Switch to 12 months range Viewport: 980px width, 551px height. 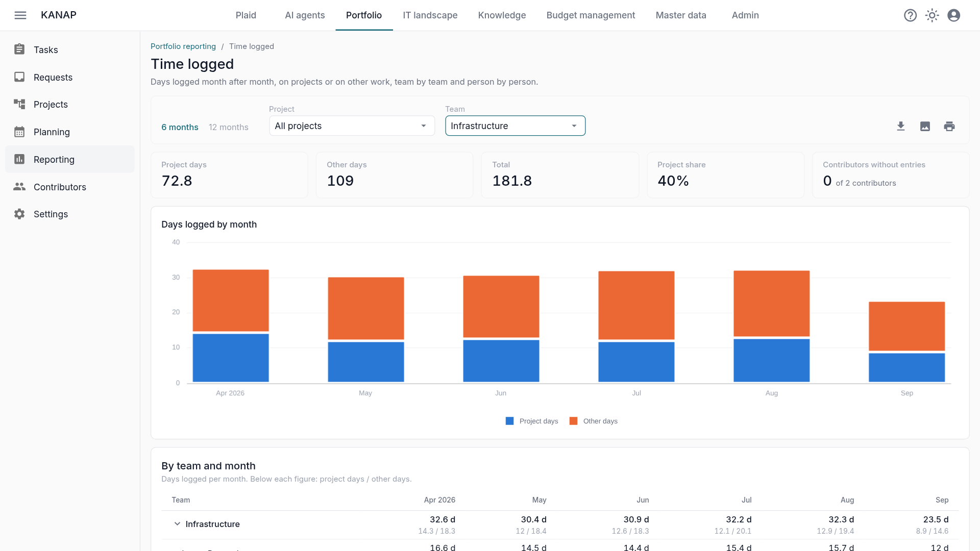(228, 127)
